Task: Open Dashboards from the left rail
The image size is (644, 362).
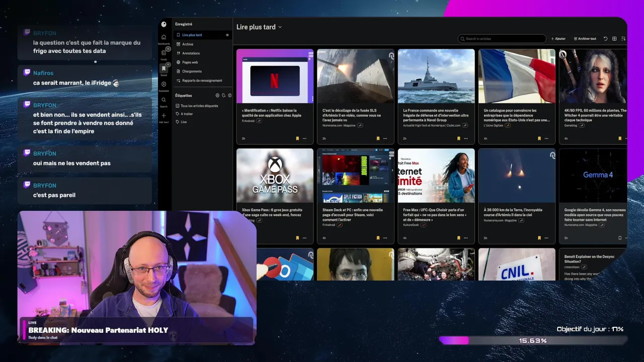Action: [164, 38]
